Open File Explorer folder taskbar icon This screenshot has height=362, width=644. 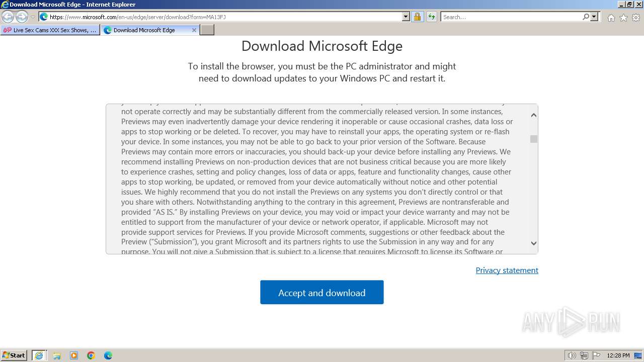point(57,355)
